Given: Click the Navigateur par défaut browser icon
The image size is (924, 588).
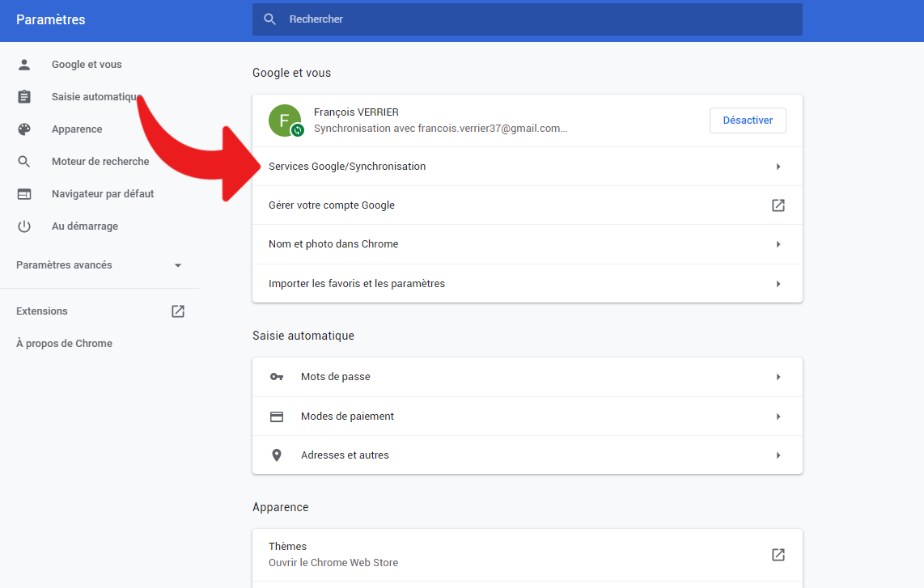Looking at the screenshot, I should (24, 193).
